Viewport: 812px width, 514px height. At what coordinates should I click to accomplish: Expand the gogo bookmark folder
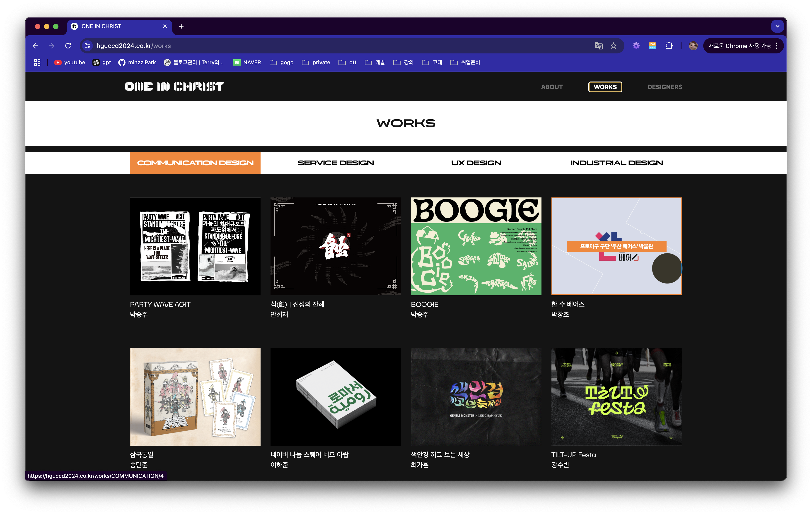point(282,62)
